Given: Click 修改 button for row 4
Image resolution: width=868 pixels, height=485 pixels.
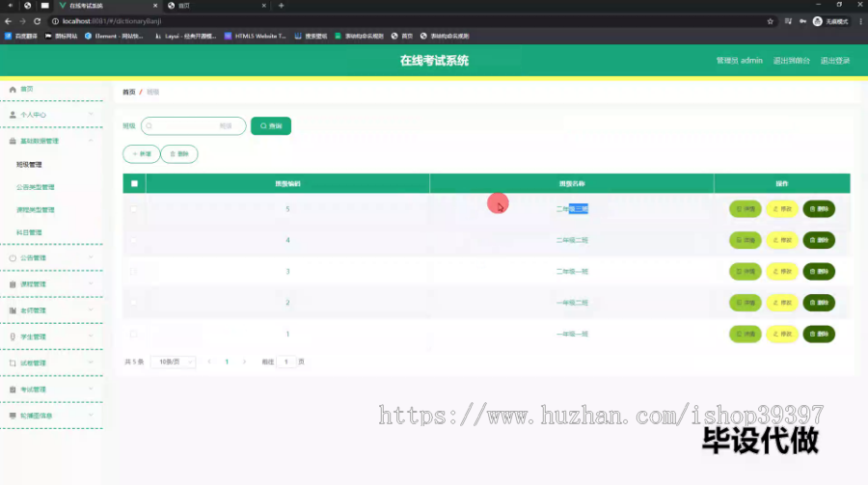Looking at the screenshot, I should tap(782, 240).
